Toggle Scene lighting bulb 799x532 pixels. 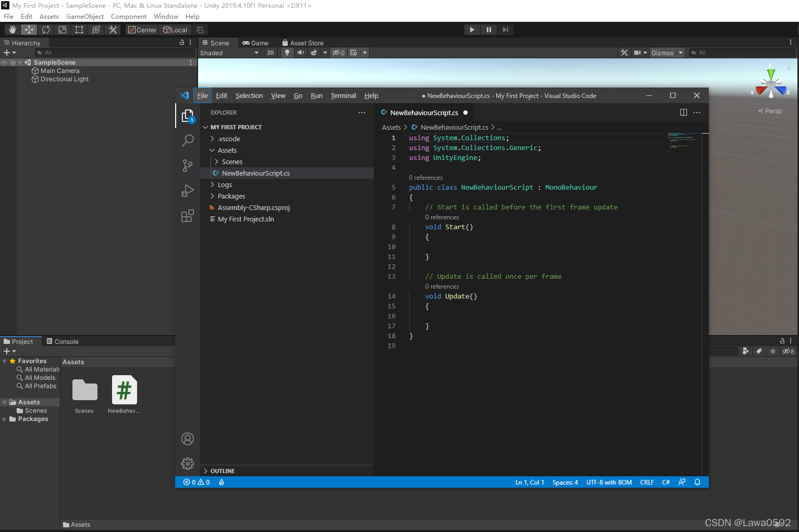(287, 53)
